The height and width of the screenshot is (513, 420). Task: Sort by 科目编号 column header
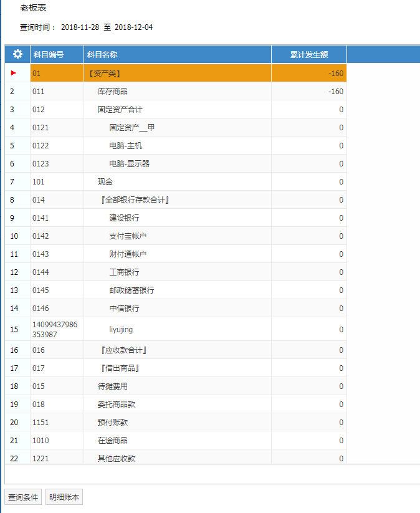pos(57,54)
